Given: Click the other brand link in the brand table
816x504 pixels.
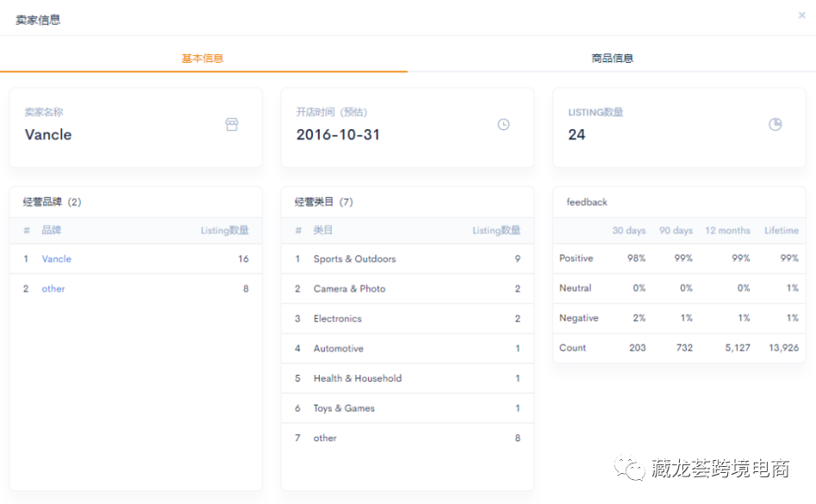Looking at the screenshot, I should point(53,289).
